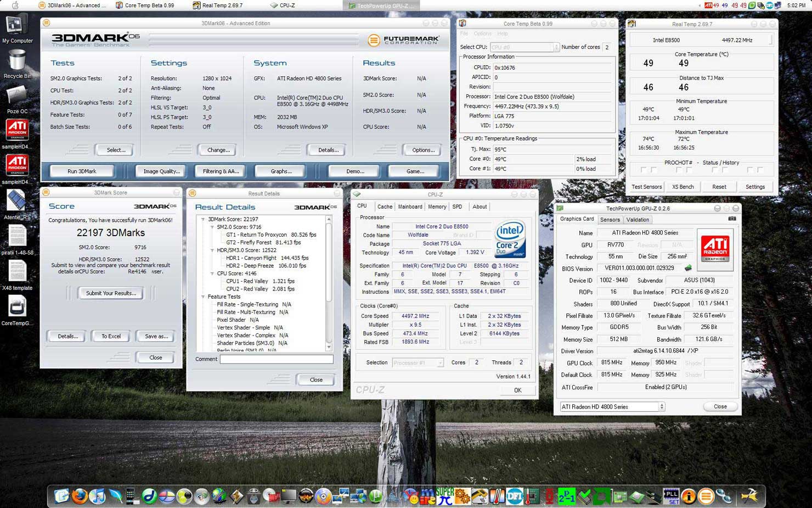Click the Number of cores field in Core Temp
The height and width of the screenshot is (508, 812).
coord(608,47)
